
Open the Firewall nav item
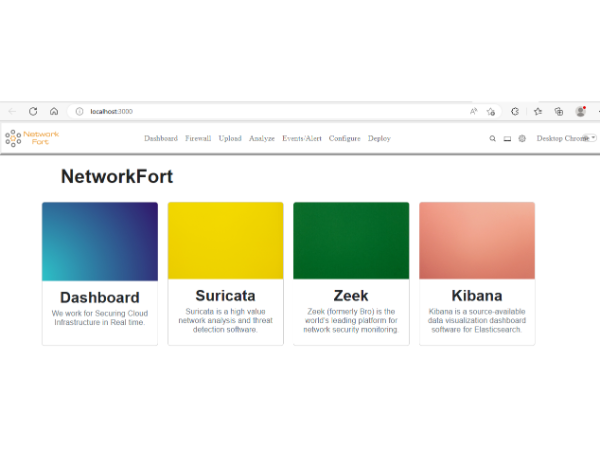(198, 138)
